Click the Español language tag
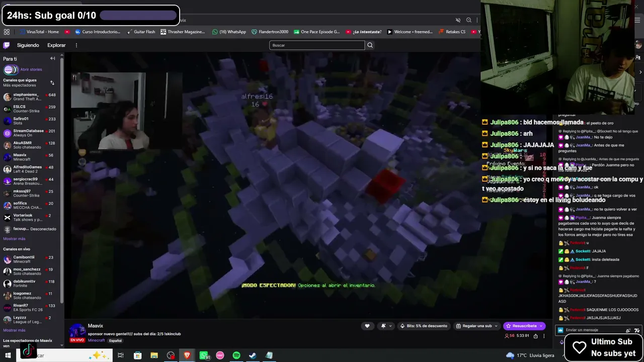Image resolution: width=644 pixels, height=362 pixels. click(x=115, y=340)
